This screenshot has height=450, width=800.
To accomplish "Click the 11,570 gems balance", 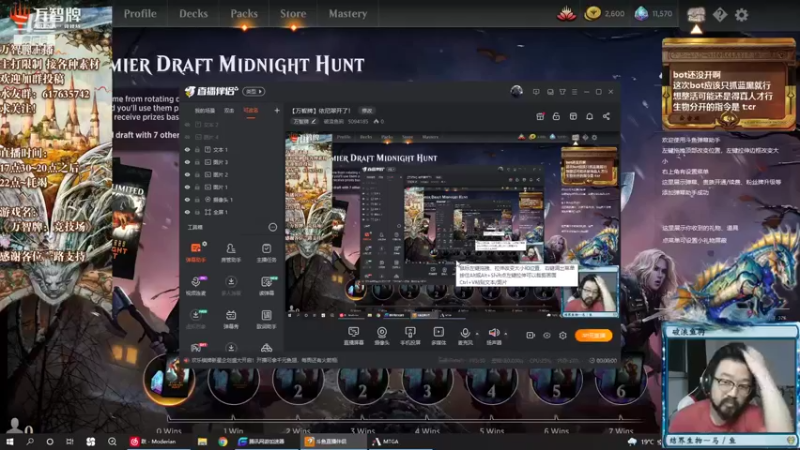I will pos(654,14).
